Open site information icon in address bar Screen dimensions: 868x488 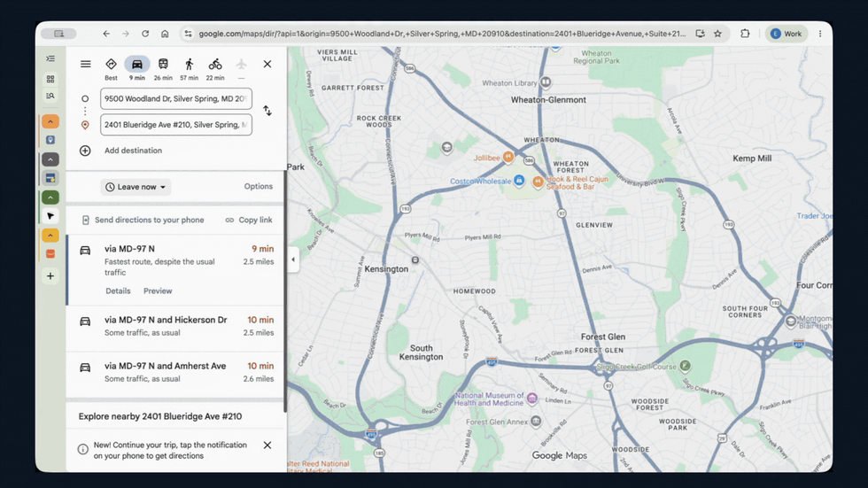tap(188, 34)
